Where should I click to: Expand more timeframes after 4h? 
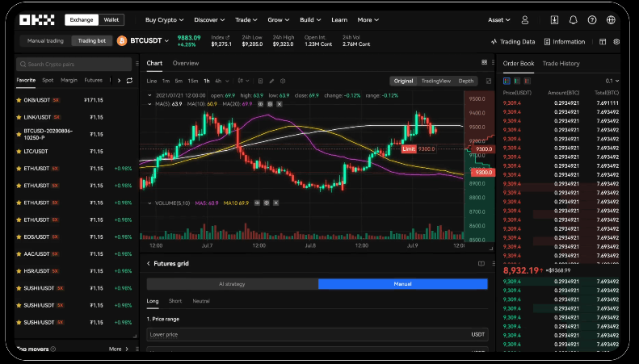tap(227, 81)
